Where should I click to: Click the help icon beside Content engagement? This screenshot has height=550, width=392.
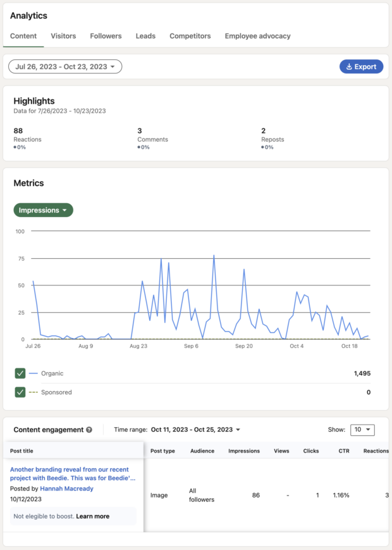89,430
